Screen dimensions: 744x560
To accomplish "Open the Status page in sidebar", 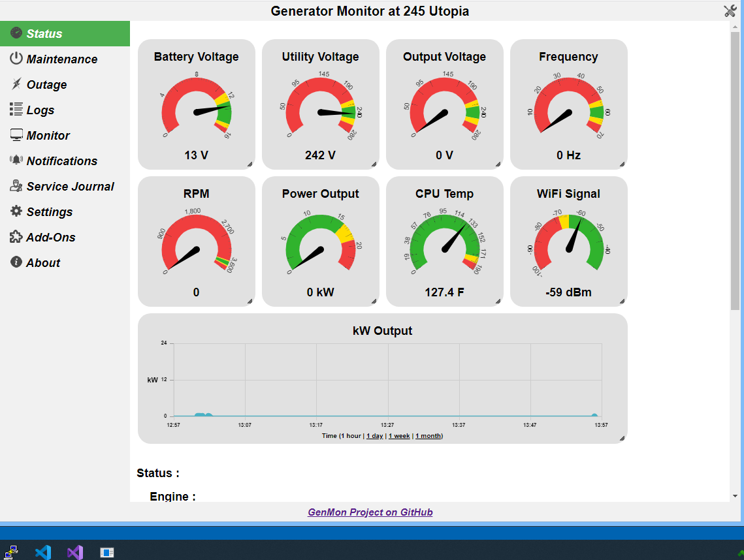I will point(65,34).
